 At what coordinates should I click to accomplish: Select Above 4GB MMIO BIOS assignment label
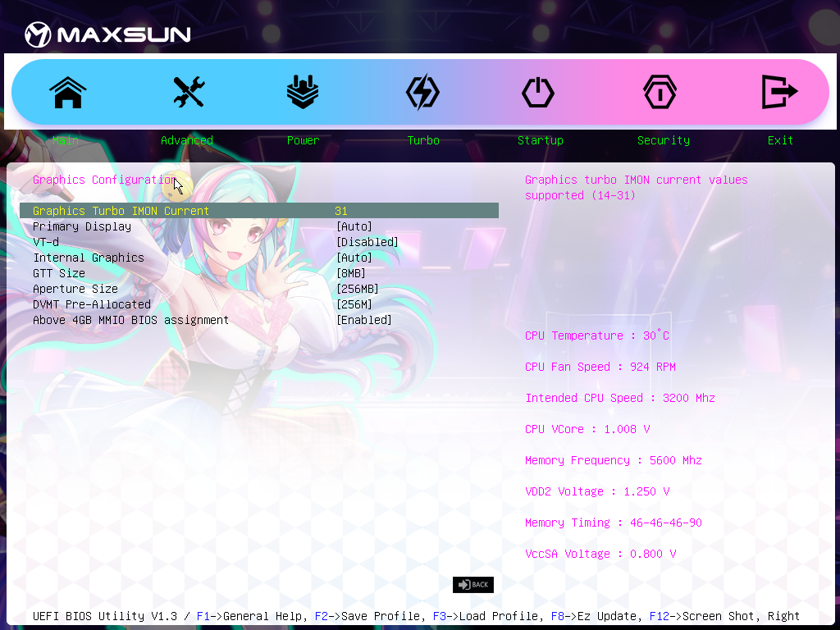pos(130,320)
